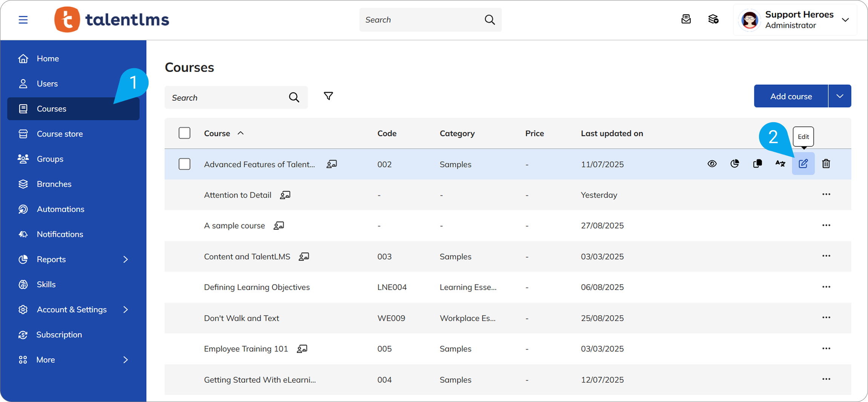Preview Advanced Features course with the eye icon
Screen dimensions: 868x402
point(712,164)
